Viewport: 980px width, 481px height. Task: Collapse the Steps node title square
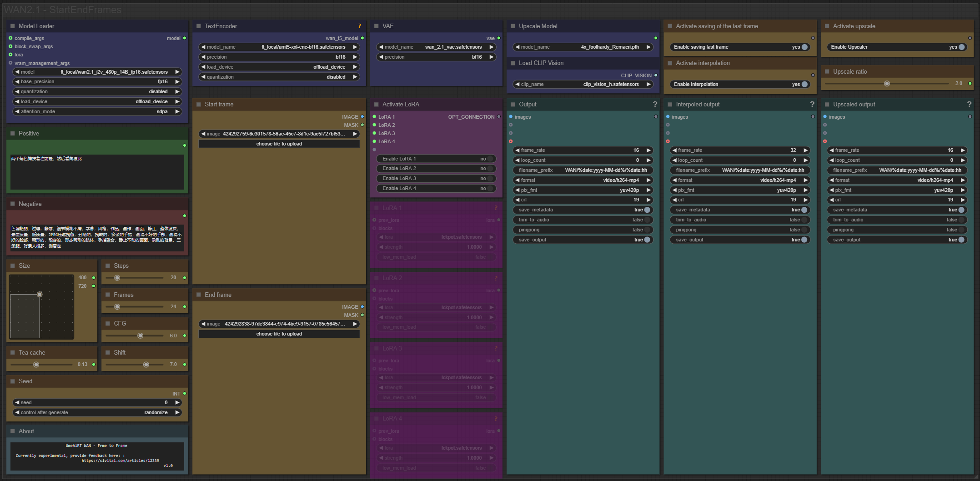108,266
